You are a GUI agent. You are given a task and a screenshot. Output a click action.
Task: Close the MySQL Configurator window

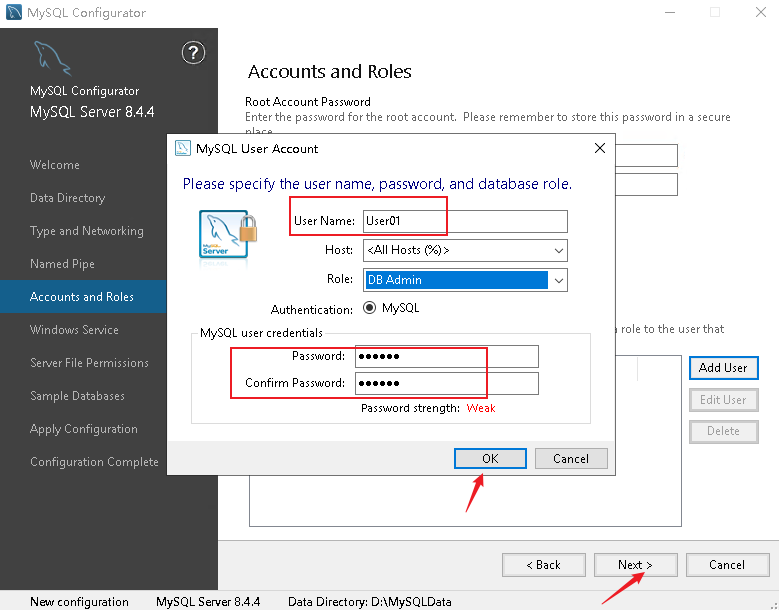pos(761,12)
